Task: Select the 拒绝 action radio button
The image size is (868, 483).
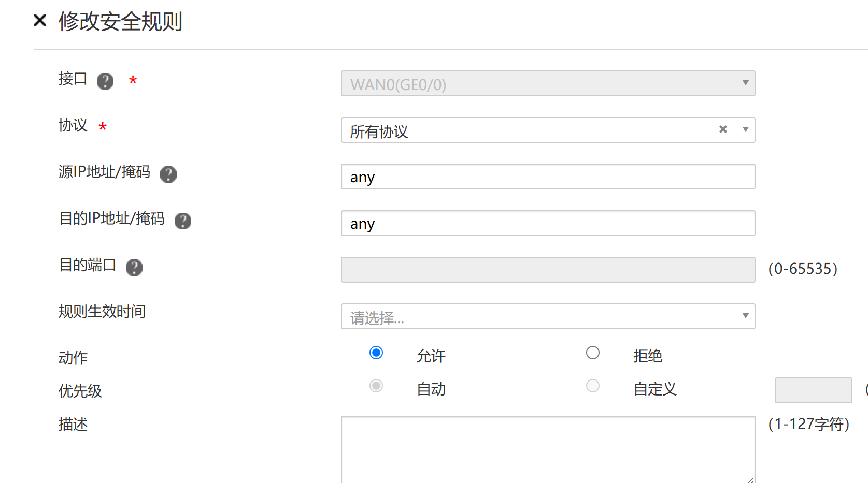Action: (593, 353)
